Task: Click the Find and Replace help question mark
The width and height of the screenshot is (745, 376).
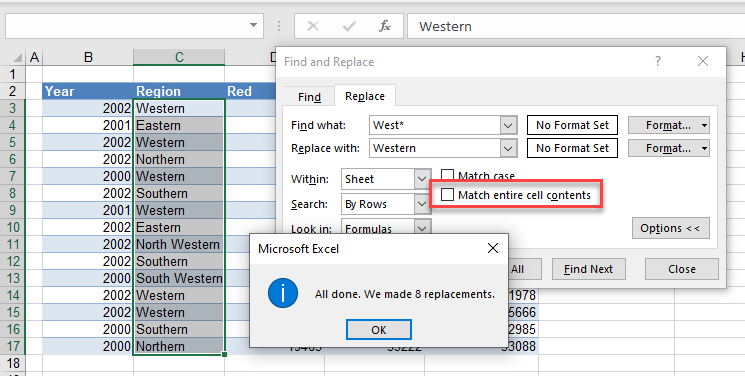Action: [x=658, y=61]
